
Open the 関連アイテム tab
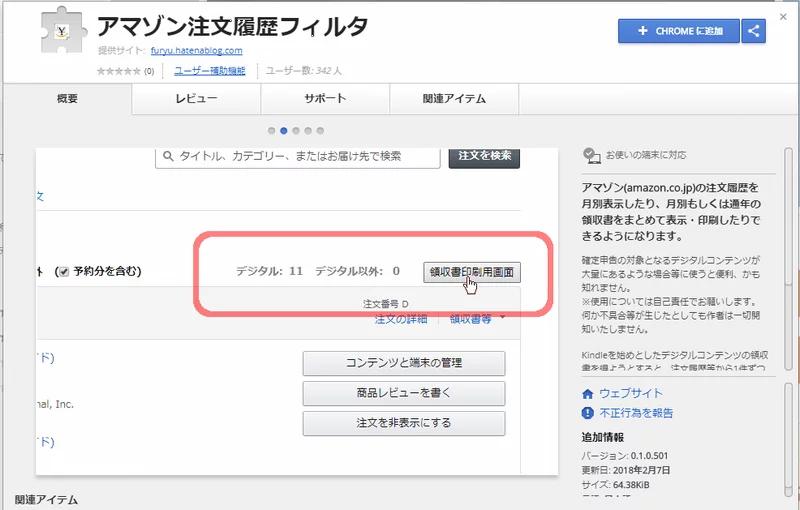click(x=454, y=99)
